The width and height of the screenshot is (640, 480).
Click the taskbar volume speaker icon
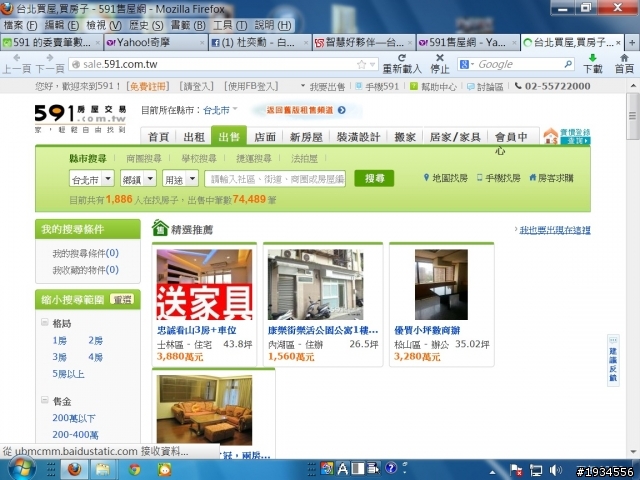coord(554,470)
